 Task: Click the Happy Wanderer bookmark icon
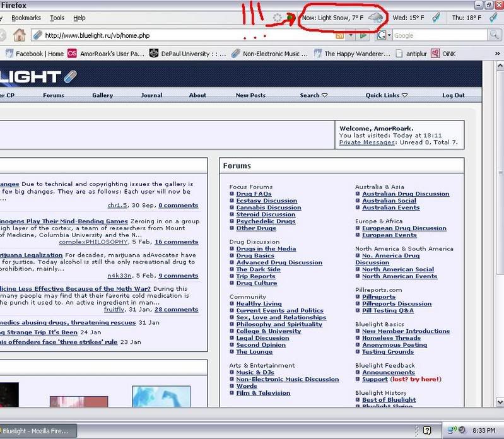point(317,54)
